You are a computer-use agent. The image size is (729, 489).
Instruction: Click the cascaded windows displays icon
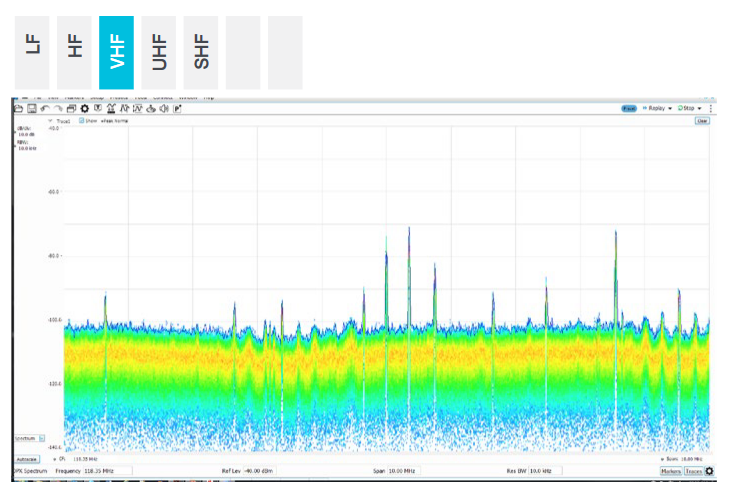71,108
